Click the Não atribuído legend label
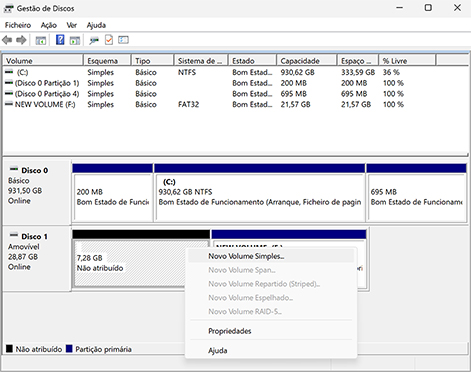 point(39,349)
